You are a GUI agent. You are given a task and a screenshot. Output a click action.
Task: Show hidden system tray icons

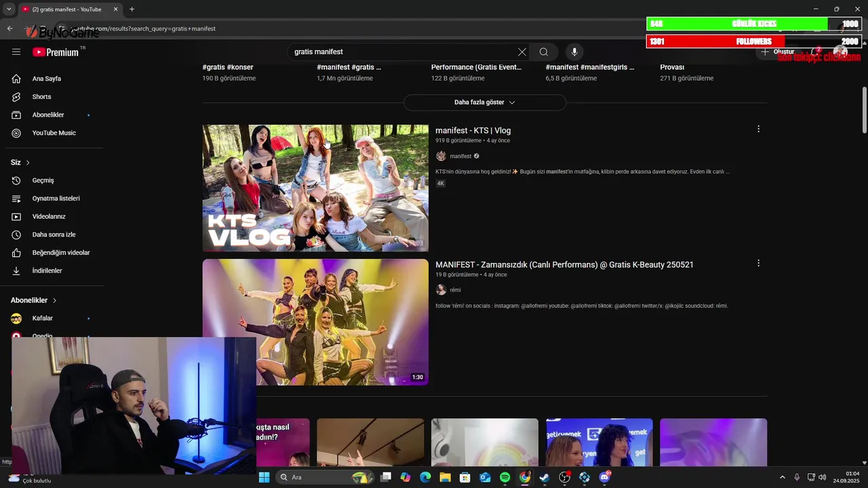click(782, 477)
